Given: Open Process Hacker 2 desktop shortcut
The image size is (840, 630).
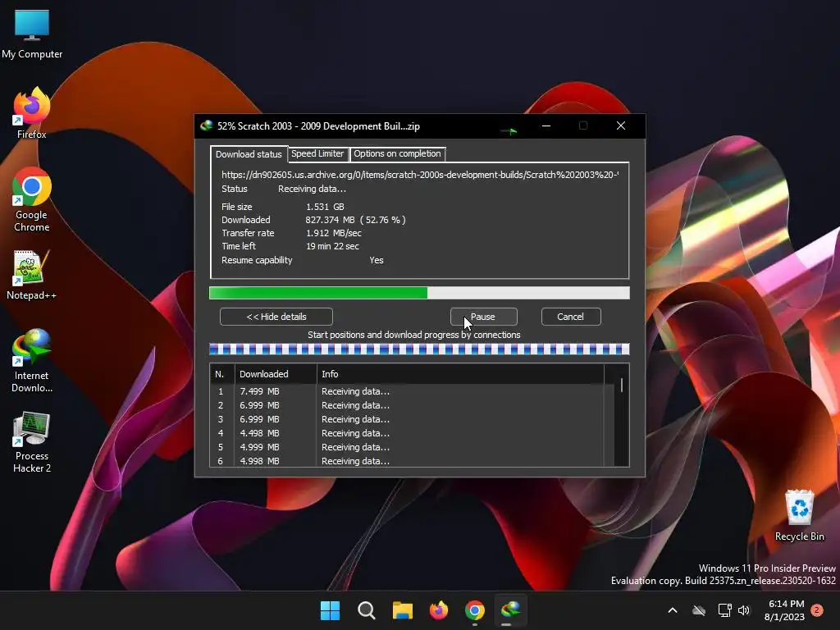Looking at the screenshot, I should [x=32, y=442].
